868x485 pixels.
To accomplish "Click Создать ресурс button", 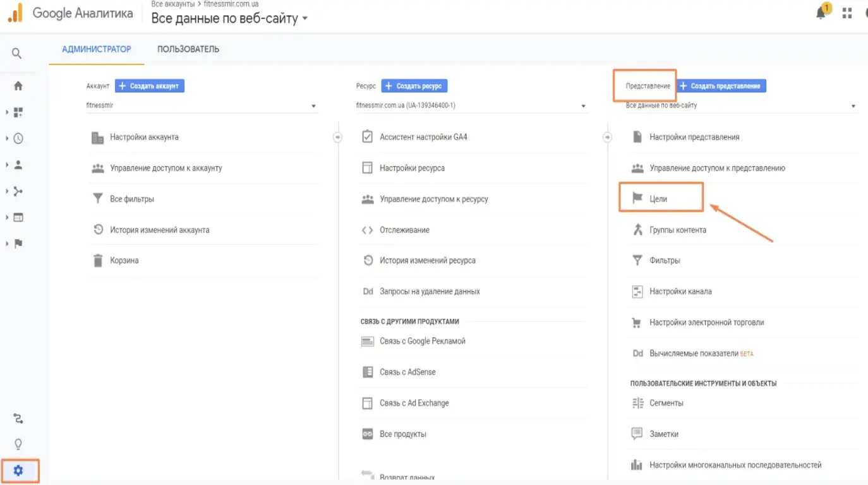I will (x=414, y=86).
